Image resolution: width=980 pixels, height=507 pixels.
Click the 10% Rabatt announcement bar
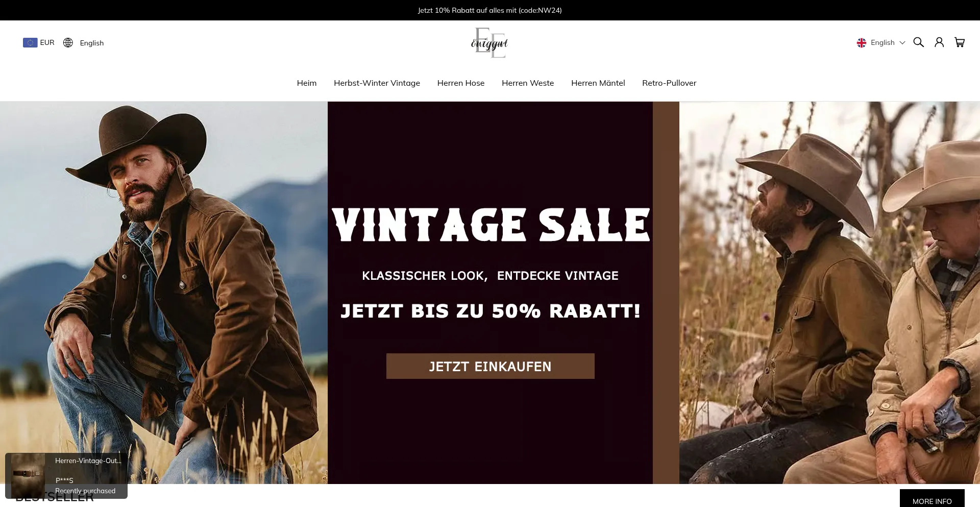[490, 10]
